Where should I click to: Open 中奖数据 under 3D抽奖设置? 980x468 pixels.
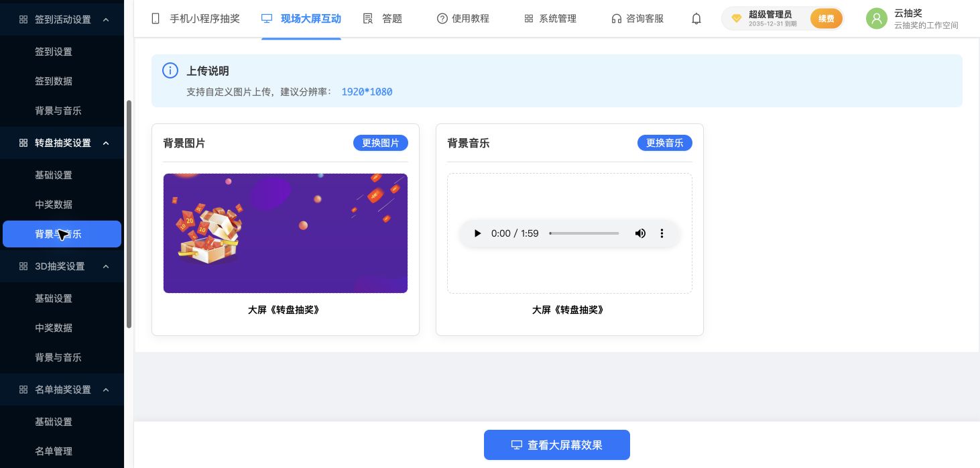(54, 328)
